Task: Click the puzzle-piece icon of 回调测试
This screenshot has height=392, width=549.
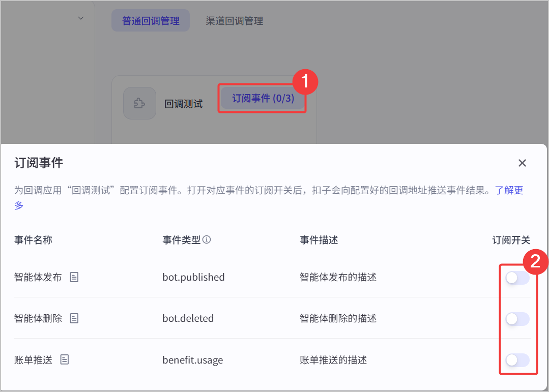Action: coord(140,103)
